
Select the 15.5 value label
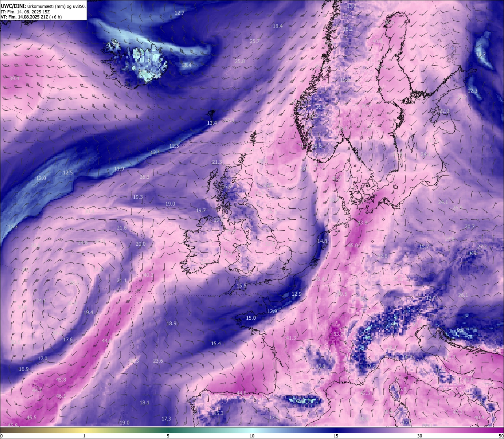pos(241,285)
